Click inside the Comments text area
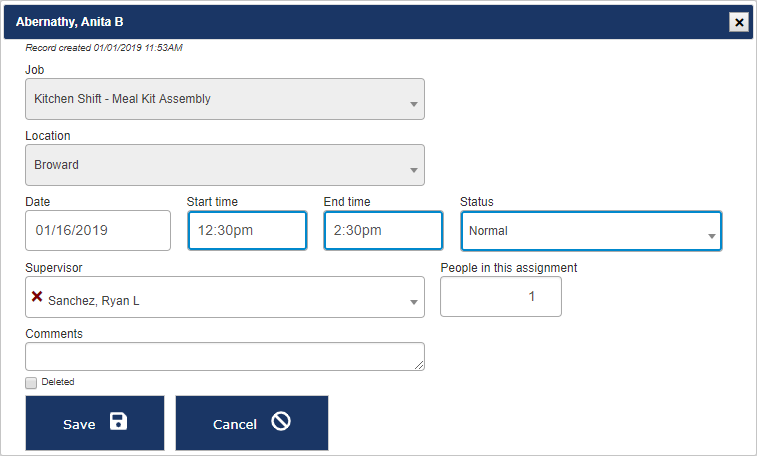This screenshot has width=757, height=456. 224,357
